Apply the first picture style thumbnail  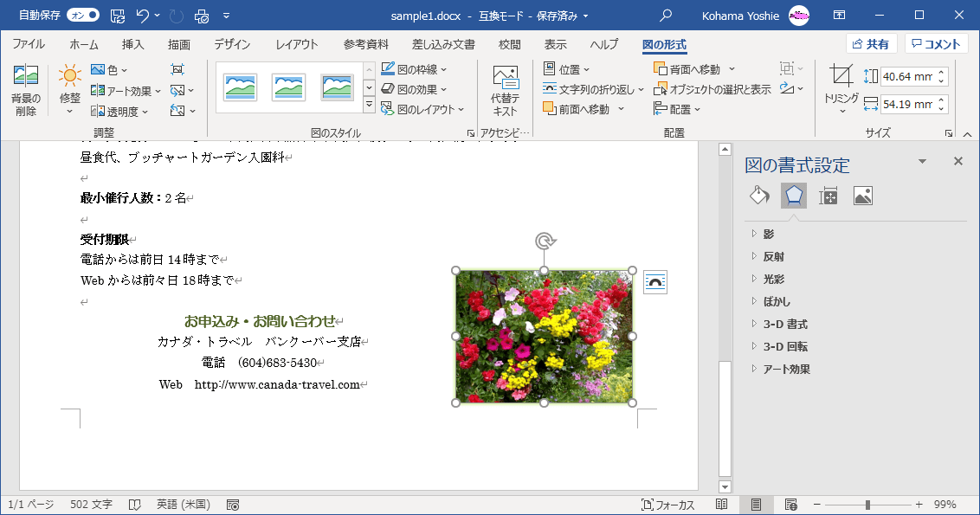pos(240,87)
